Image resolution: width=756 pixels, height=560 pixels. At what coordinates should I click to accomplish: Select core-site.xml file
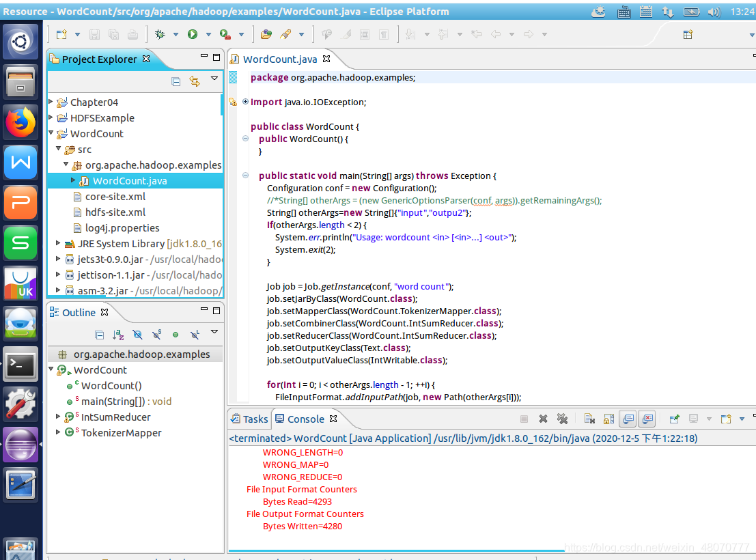115,196
